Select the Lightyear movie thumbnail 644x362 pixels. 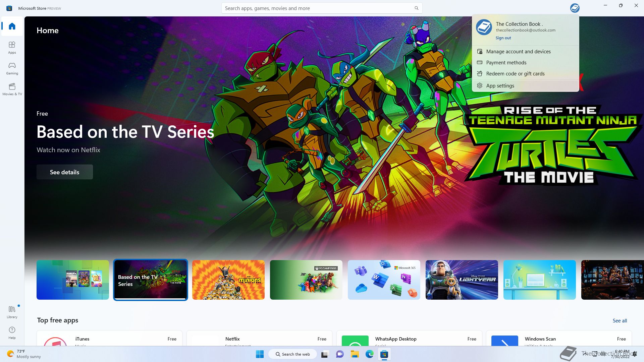462,280
